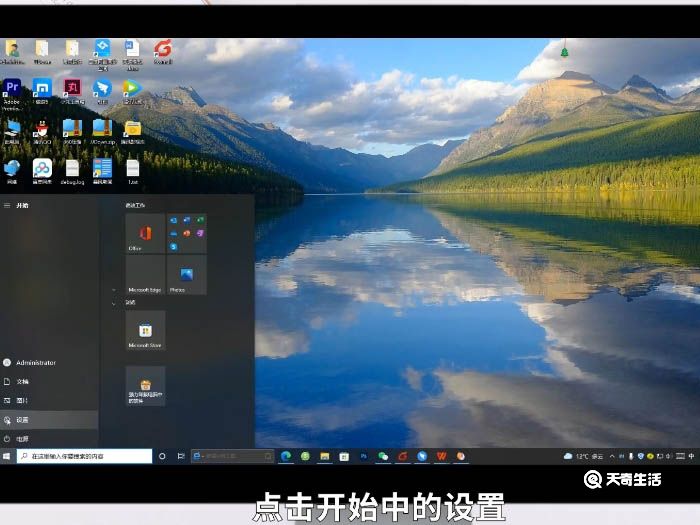Expand the Start menu hamburger navigation

7,205
